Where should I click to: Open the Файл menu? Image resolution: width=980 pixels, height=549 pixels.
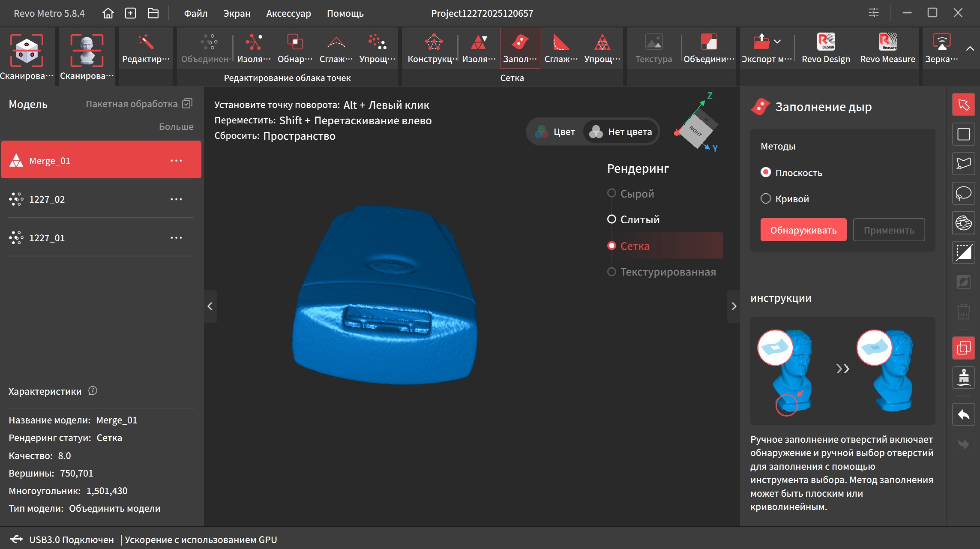coord(195,13)
